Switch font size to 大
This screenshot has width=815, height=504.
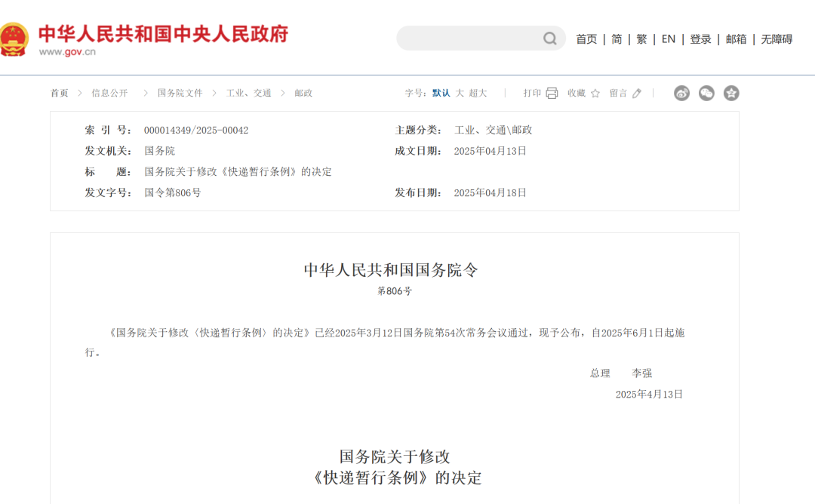[x=460, y=93]
